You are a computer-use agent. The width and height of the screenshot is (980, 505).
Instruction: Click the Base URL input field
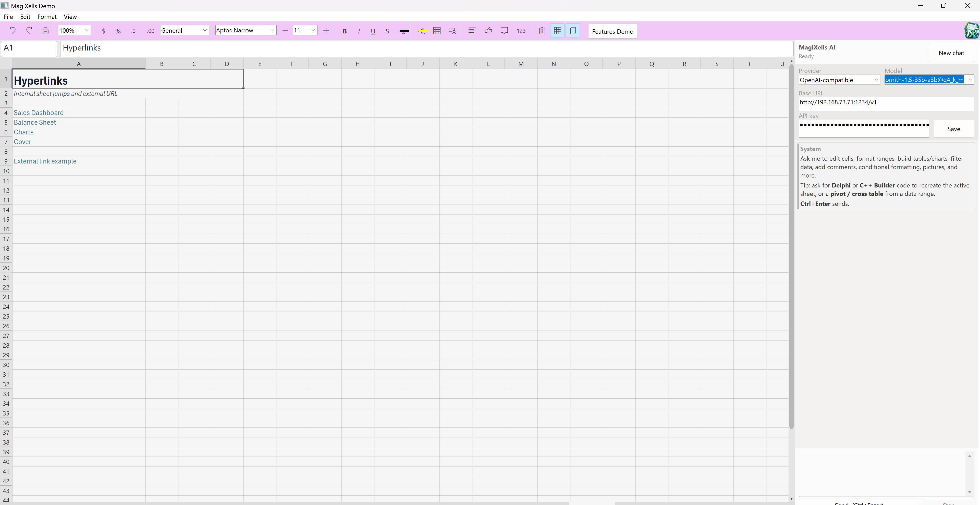[x=886, y=103]
